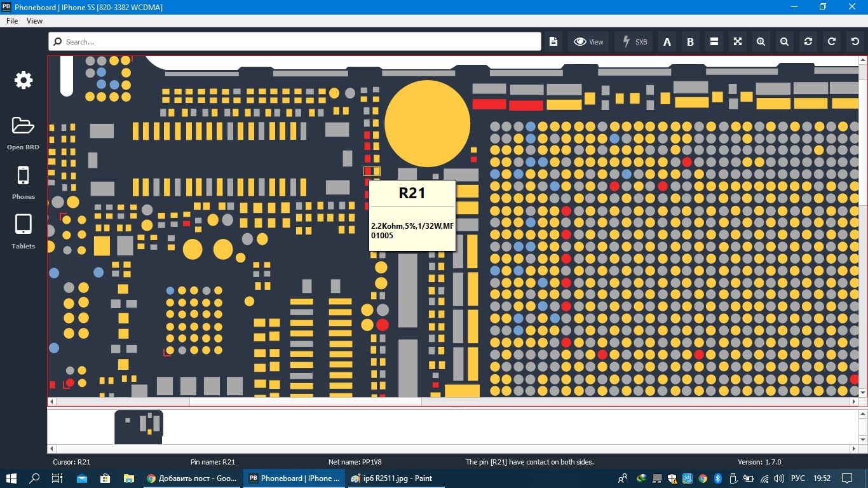This screenshot has width=868, height=488.
Task: Click left arrow of board horizontal scrollbar
Action: (51, 402)
